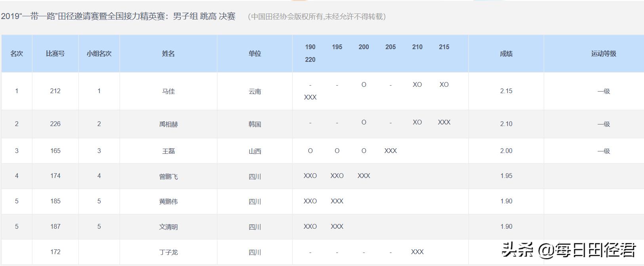Screen dimensions: 644x266
Task: Click the 小组名次 column header
Action: tap(99, 54)
